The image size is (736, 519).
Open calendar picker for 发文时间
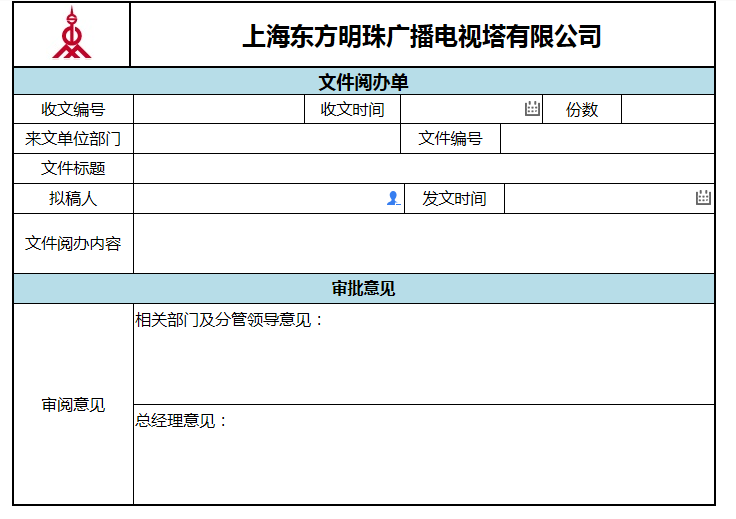[703, 198]
